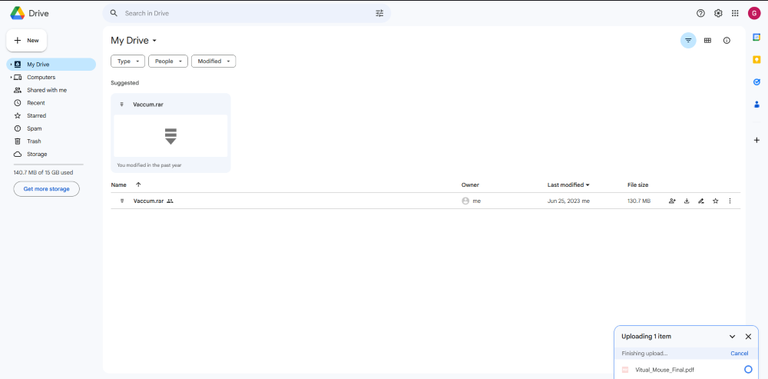Reverse sort direction arrow next to Name

(x=138, y=185)
